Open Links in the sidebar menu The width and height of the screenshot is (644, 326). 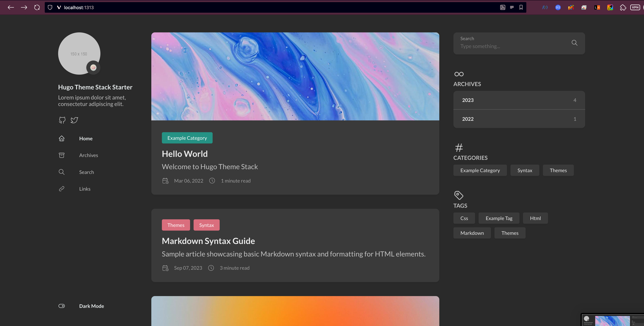pos(85,189)
